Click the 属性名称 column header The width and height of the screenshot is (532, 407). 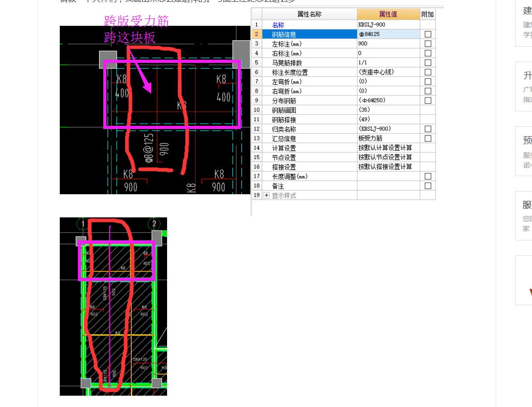point(309,14)
